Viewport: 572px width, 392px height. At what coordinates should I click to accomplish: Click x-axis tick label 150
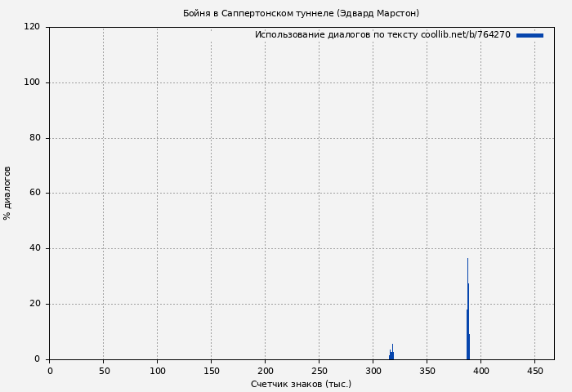[211, 371]
